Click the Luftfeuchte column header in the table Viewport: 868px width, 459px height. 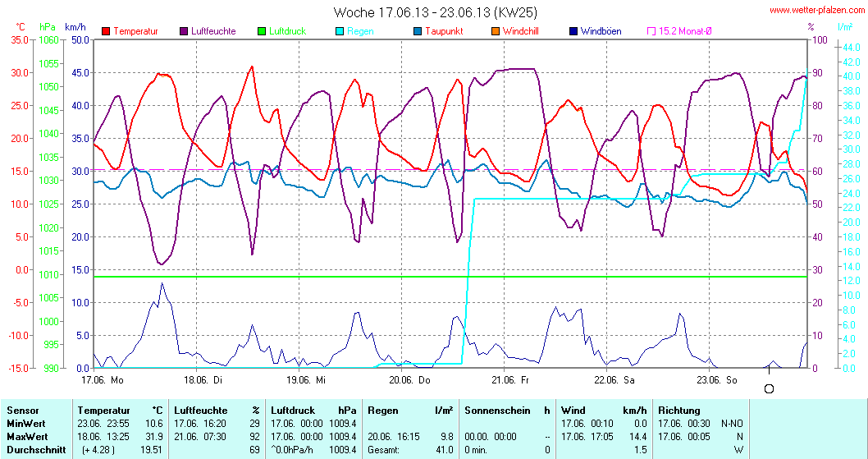[201, 411]
